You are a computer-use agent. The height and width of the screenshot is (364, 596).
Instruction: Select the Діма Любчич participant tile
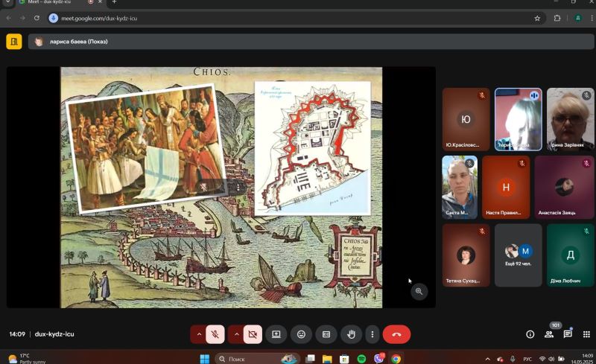570,255
